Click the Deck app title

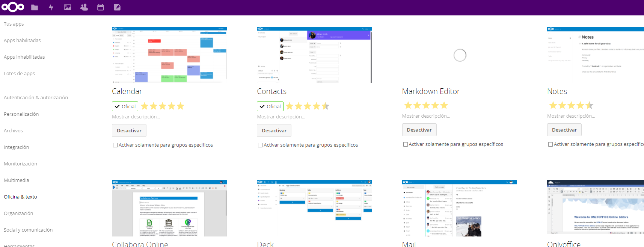click(265, 244)
